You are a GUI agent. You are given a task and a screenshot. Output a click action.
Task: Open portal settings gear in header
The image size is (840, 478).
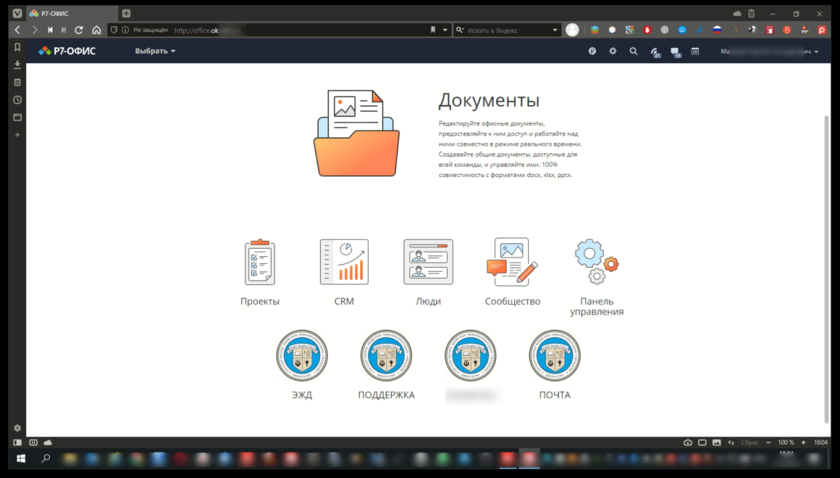pyautogui.click(x=613, y=51)
